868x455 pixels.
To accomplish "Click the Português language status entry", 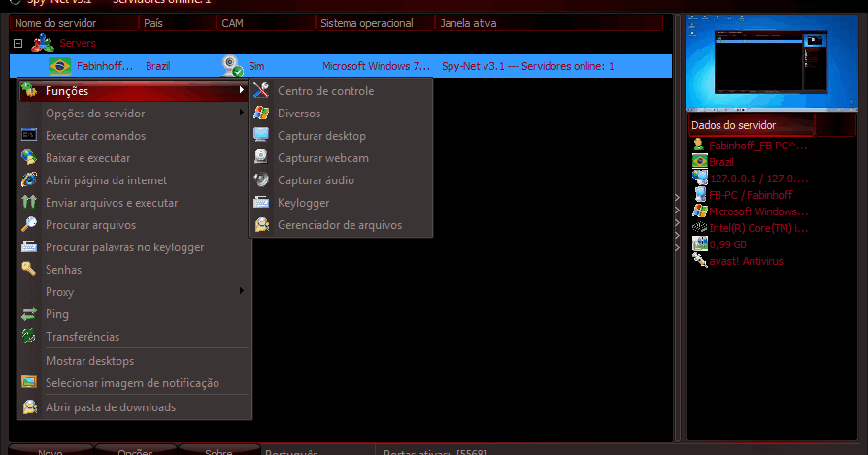I will 291,452.
